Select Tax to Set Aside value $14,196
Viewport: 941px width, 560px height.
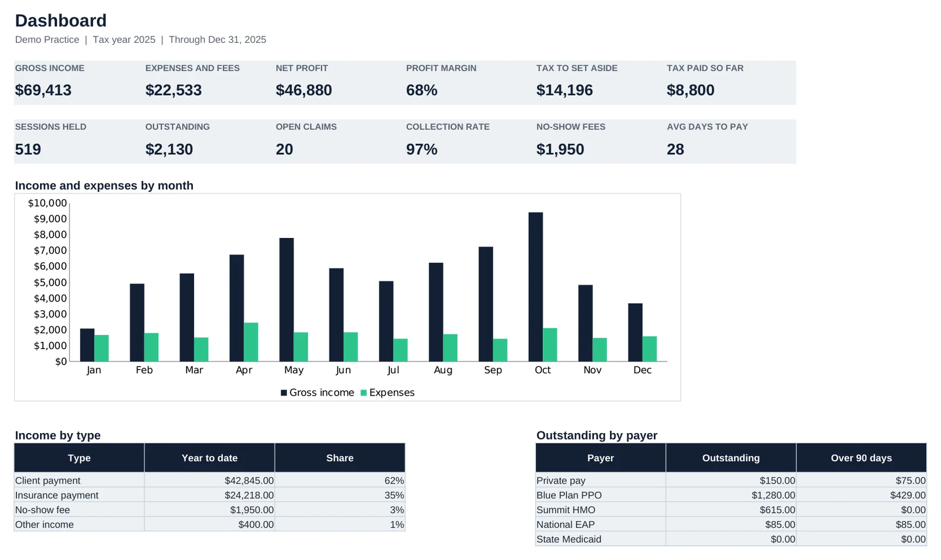(x=565, y=90)
